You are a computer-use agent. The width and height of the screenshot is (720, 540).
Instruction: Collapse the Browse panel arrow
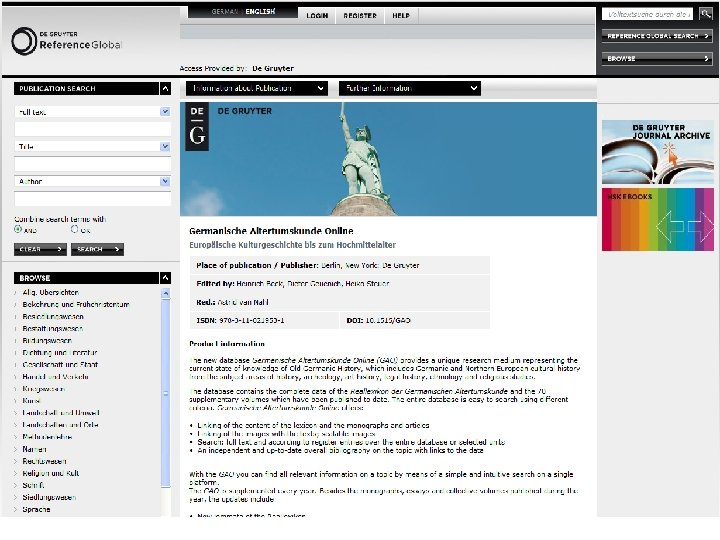[x=165, y=278]
